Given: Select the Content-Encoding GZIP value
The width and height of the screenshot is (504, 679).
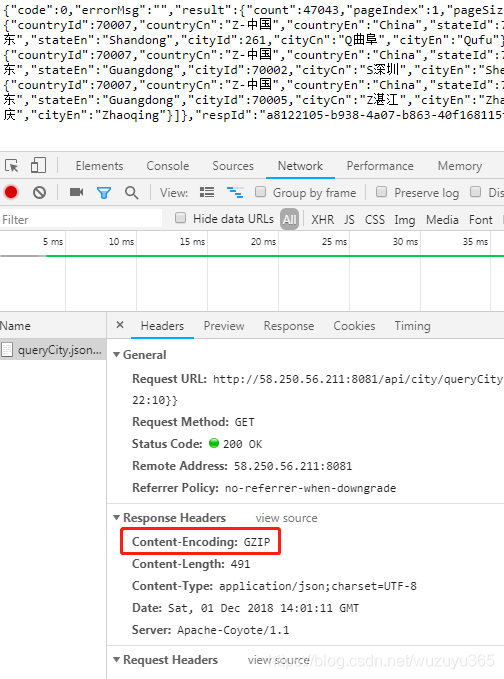Looking at the screenshot, I should point(257,542).
